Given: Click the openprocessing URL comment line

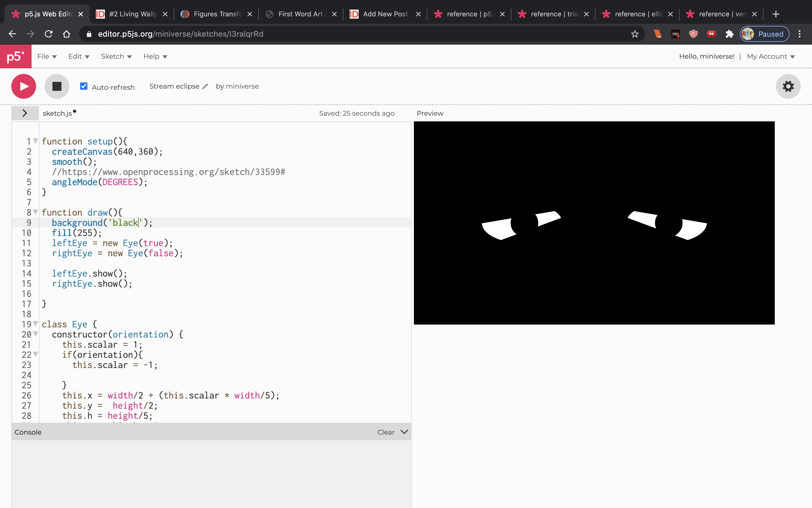Looking at the screenshot, I should [x=168, y=172].
